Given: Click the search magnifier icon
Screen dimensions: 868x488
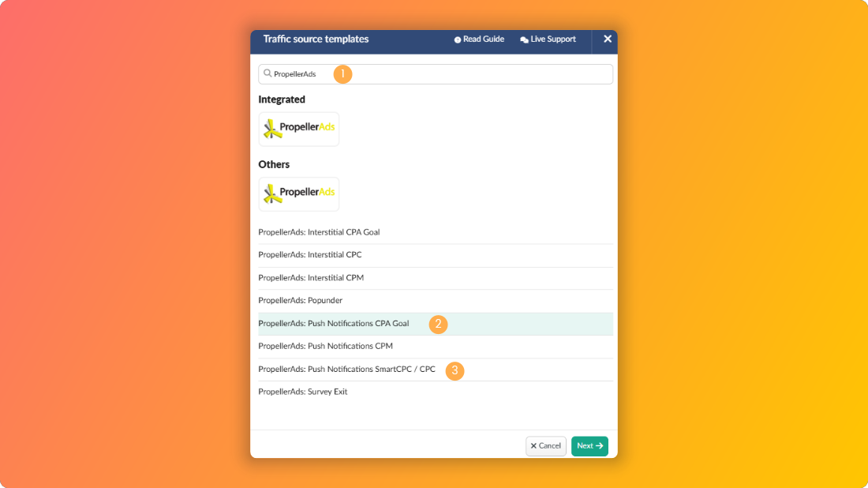Looking at the screenshot, I should tap(268, 73).
